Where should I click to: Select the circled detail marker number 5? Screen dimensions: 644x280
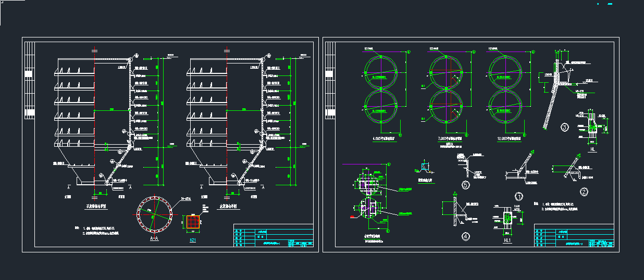466,184
